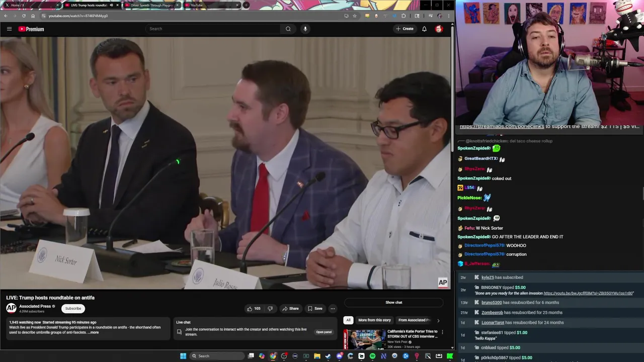Click the browser back arrow
644x362 pixels.
pos(6,16)
